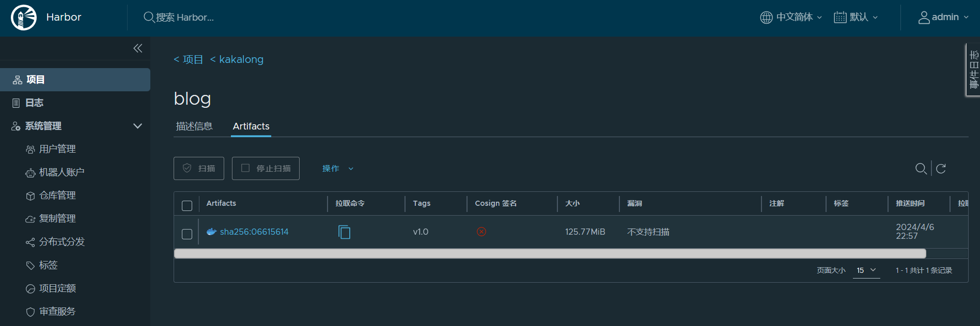Open artifact link sha256:06615614
Viewport: 980px width, 326px height.
coord(254,232)
